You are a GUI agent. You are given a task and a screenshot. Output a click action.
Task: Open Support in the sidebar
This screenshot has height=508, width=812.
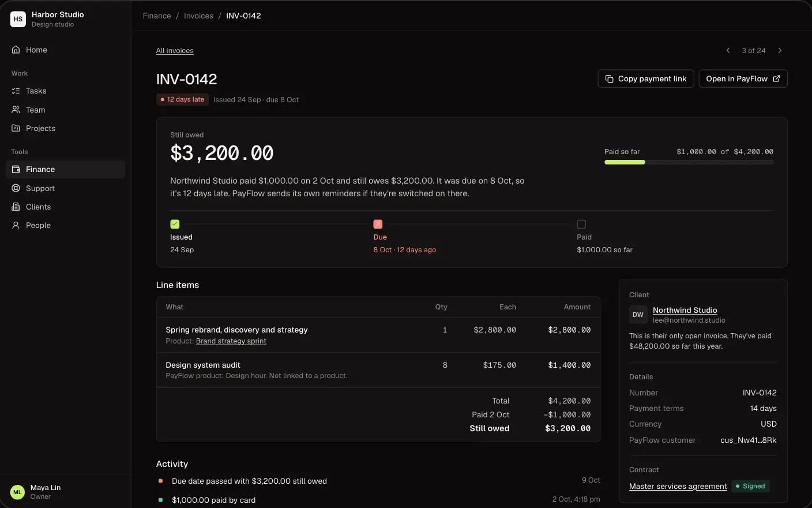[65, 188]
